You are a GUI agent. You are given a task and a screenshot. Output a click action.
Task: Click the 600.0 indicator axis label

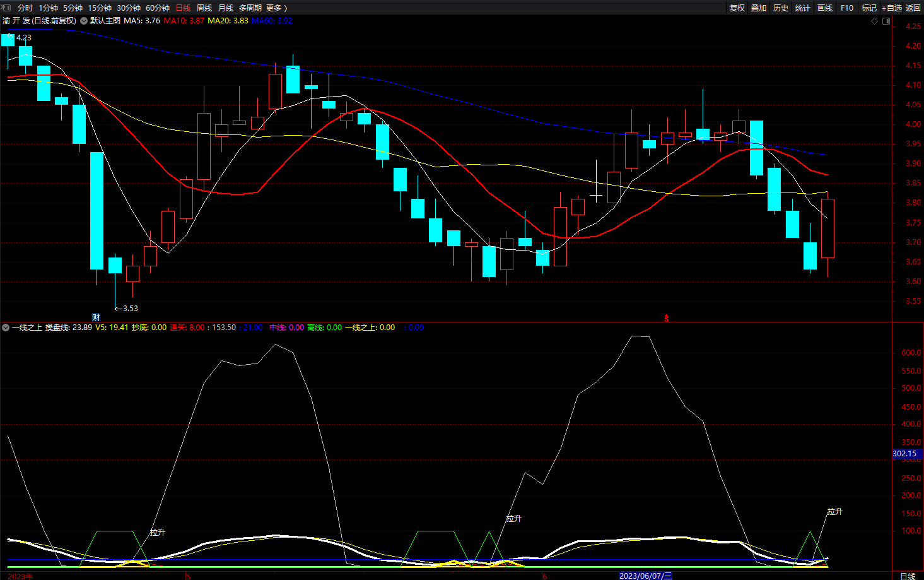(911, 353)
